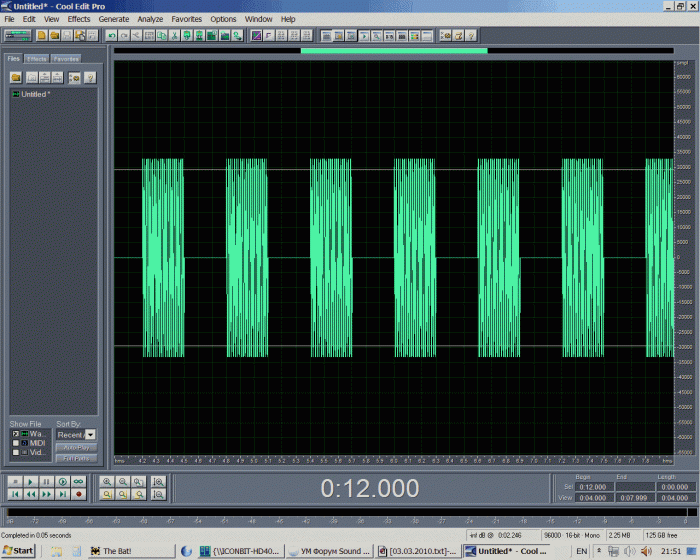
Task: Click the Auto Play button
Action: [76, 447]
